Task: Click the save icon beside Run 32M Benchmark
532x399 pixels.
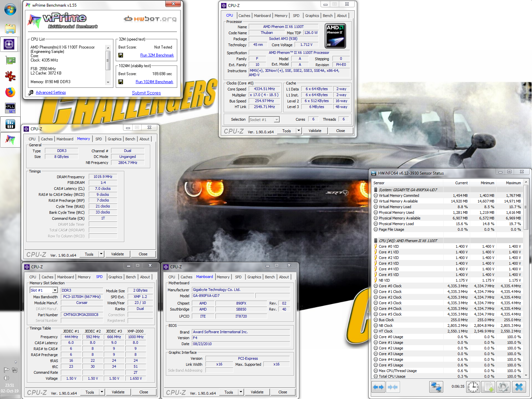Action: tap(121, 55)
